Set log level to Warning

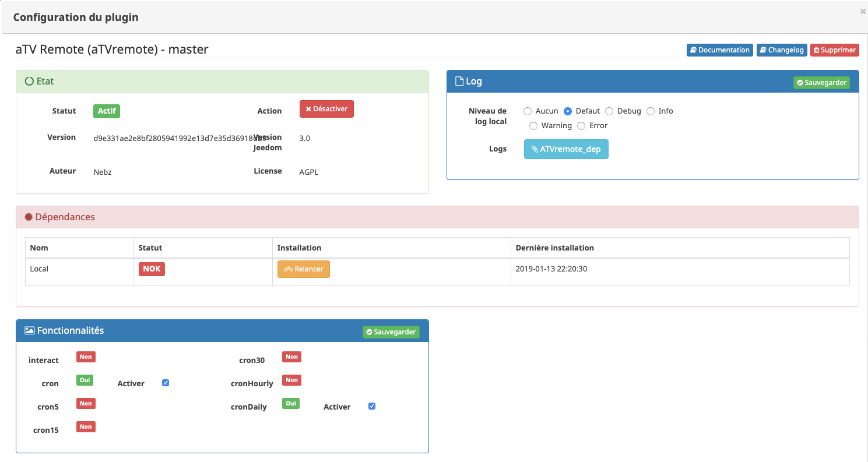(533, 126)
